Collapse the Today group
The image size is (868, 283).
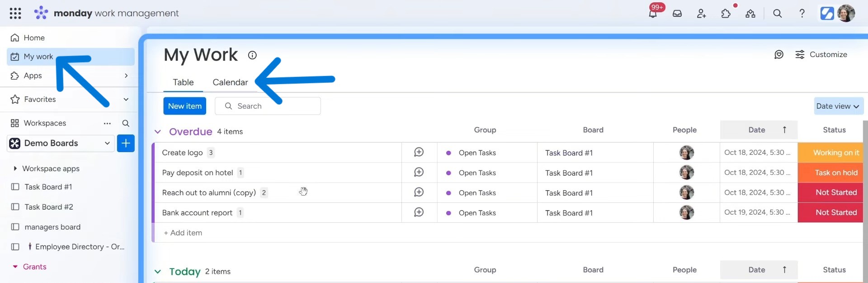[157, 272]
